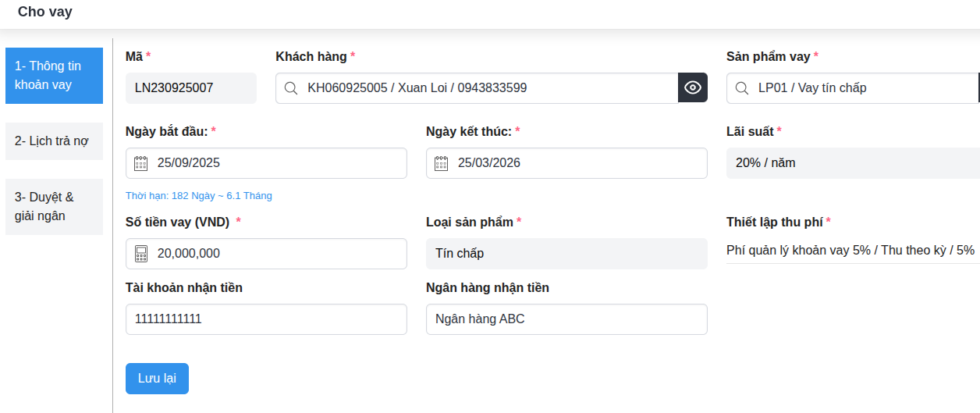980x413 pixels.
Task: Focus the Tài khoản nhận tiền input
Action: click(x=266, y=319)
